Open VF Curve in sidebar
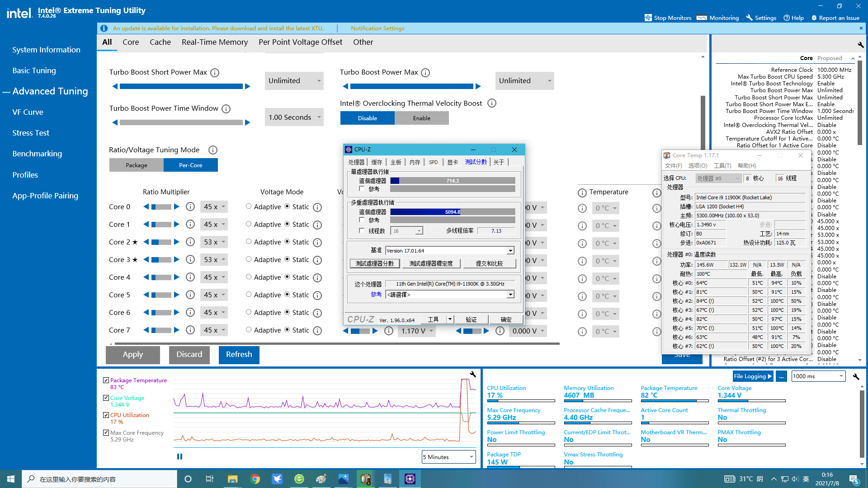 [x=28, y=112]
